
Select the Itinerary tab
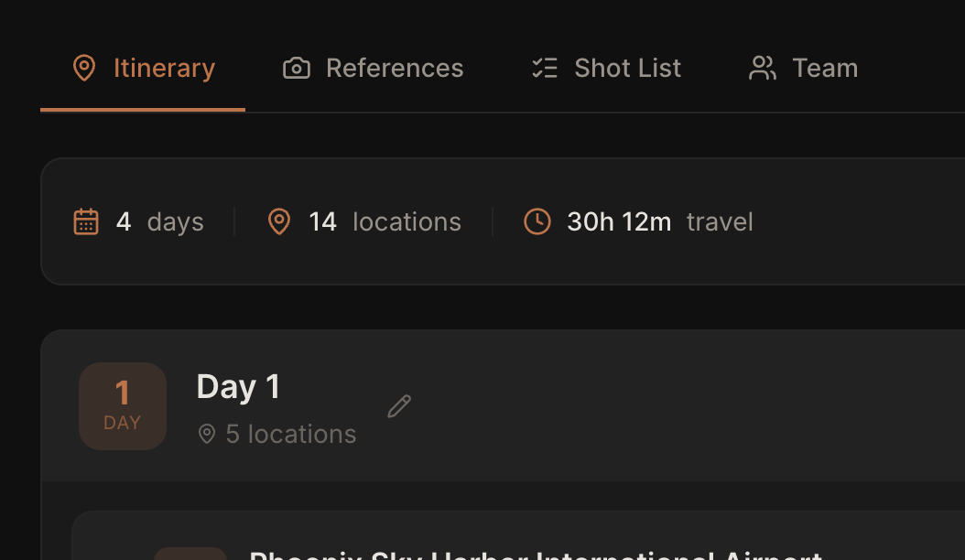pyautogui.click(x=142, y=68)
